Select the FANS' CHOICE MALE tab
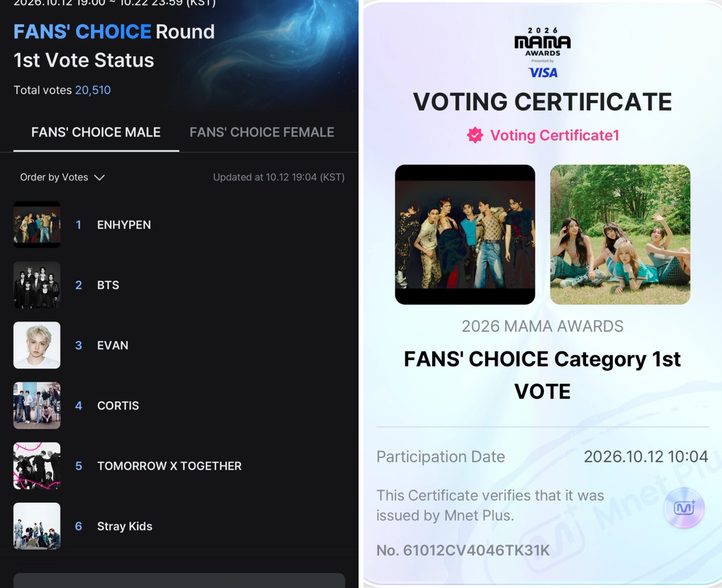Viewport: 722px width, 588px height. tap(96, 132)
